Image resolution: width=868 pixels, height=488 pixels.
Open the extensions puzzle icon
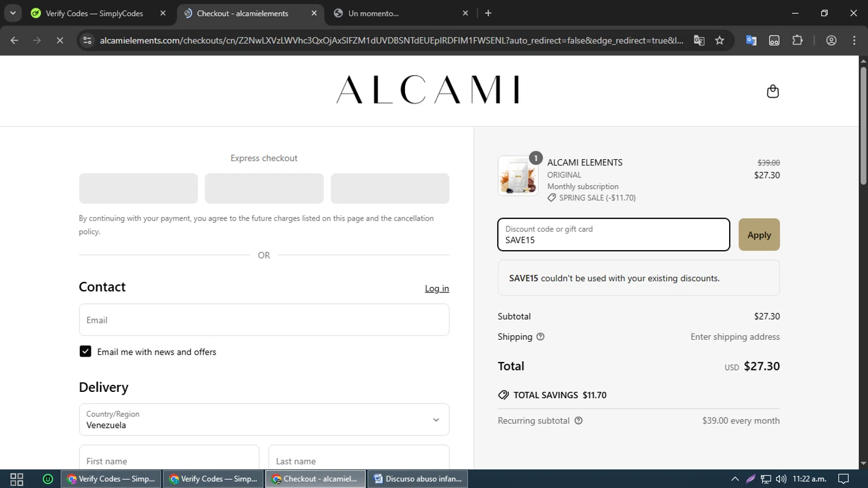click(797, 41)
